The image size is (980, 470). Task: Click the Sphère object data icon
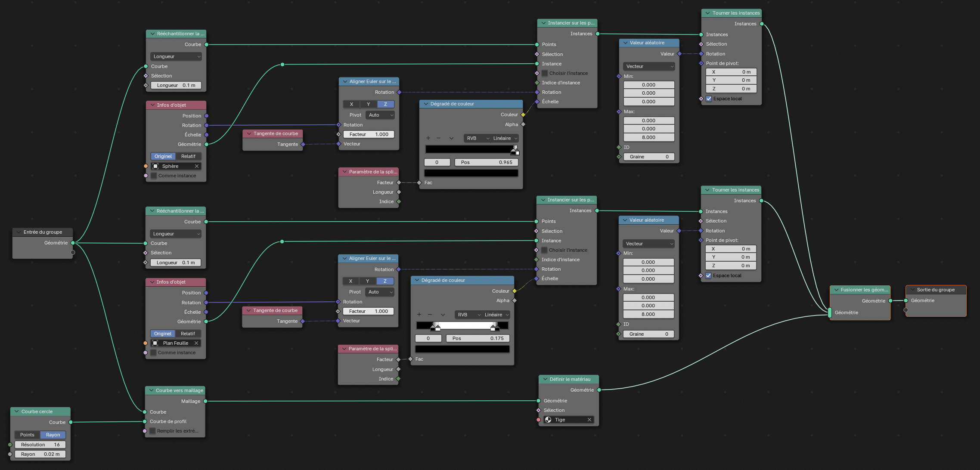tap(156, 166)
